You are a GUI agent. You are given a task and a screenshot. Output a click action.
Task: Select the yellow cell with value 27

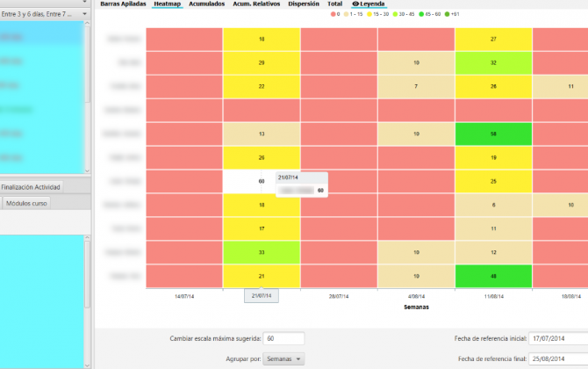(x=493, y=39)
